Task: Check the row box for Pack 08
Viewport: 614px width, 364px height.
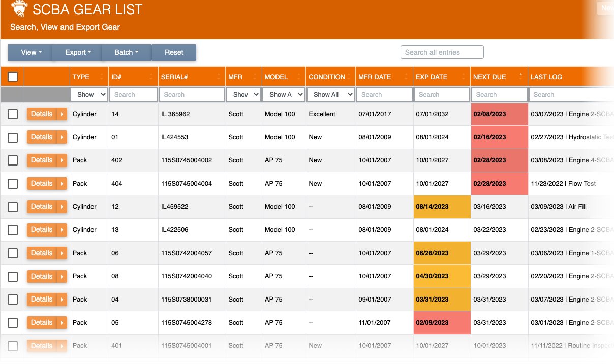Action: click(13, 277)
